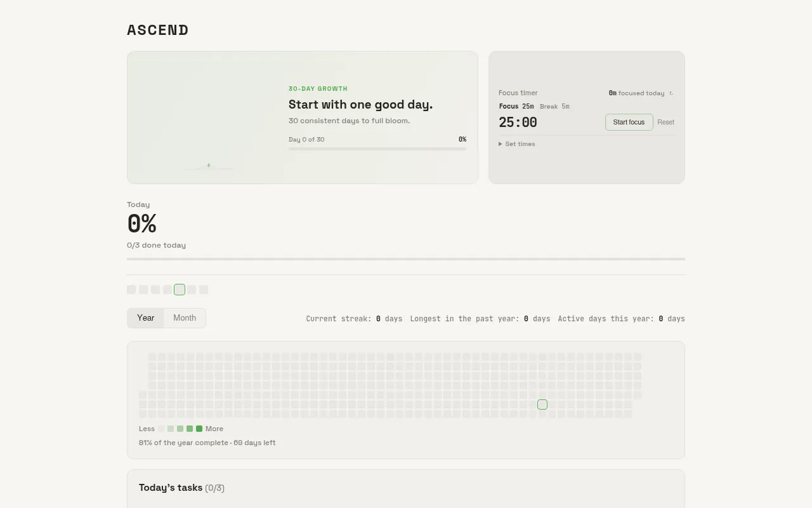812x508 pixels.
Task: Reset the focus timer
Action: 666,122
